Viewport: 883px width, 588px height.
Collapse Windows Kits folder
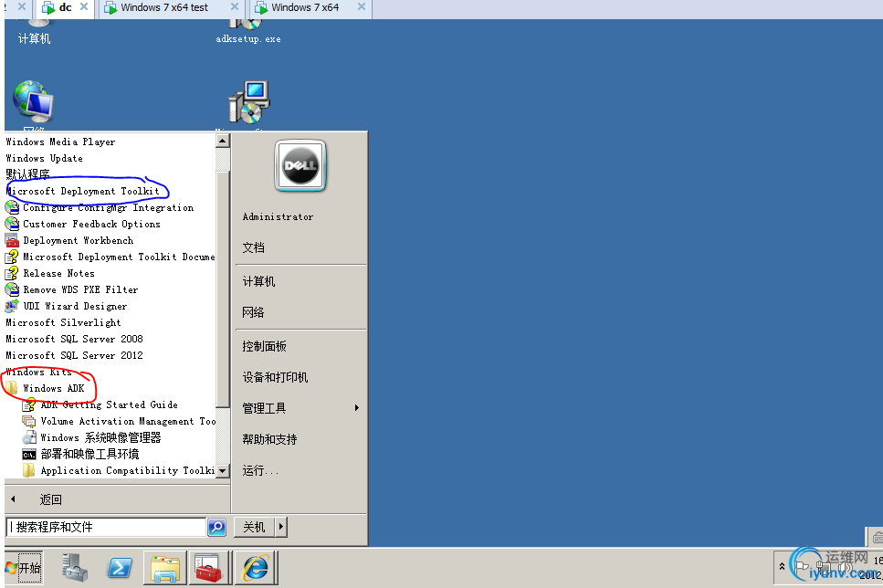(39, 373)
